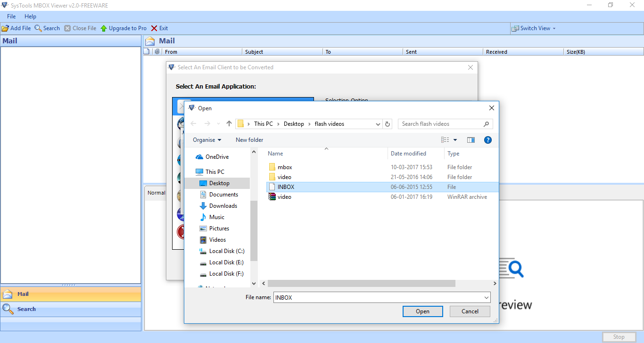The image size is (644, 343).
Task: Open the File menu
Action: 11,16
